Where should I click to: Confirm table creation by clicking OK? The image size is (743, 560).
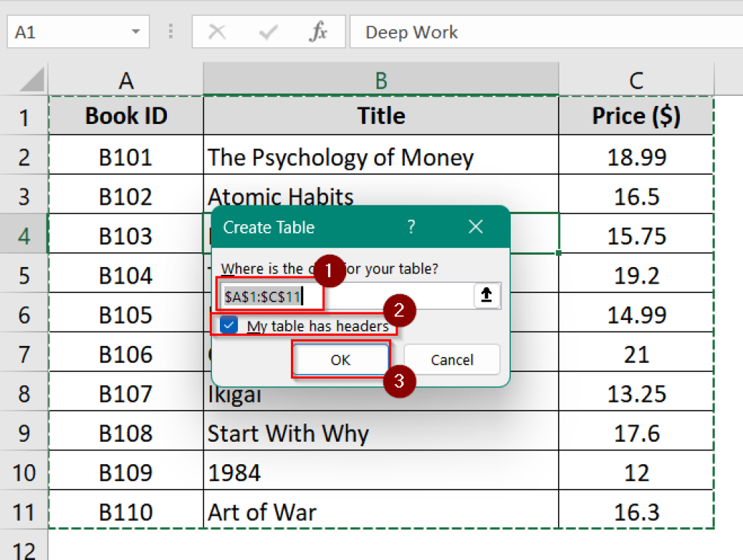(340, 360)
